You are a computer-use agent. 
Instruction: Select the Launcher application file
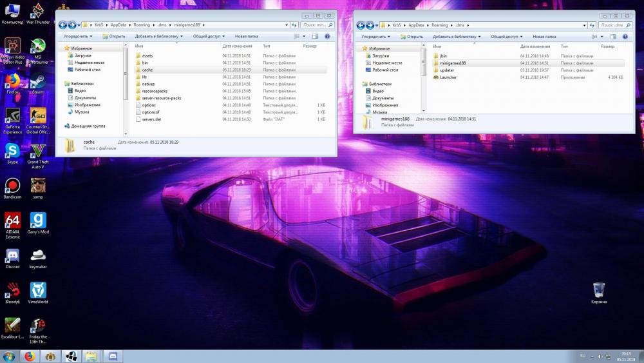click(x=448, y=77)
